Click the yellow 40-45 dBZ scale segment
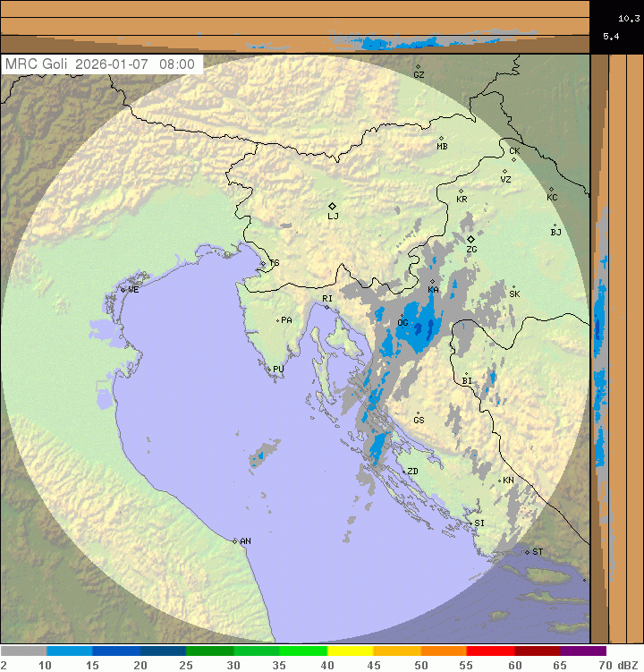This screenshot has height=672, width=644. [350, 651]
